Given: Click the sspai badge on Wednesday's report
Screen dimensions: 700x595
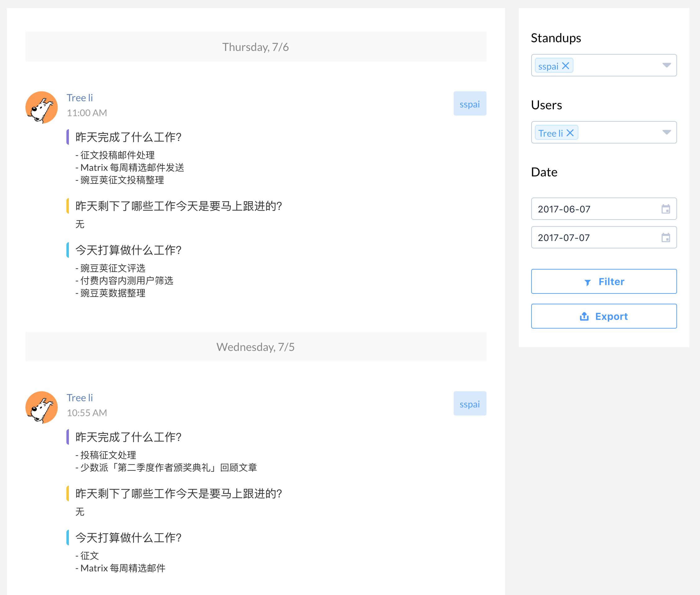Looking at the screenshot, I should pos(469,403).
